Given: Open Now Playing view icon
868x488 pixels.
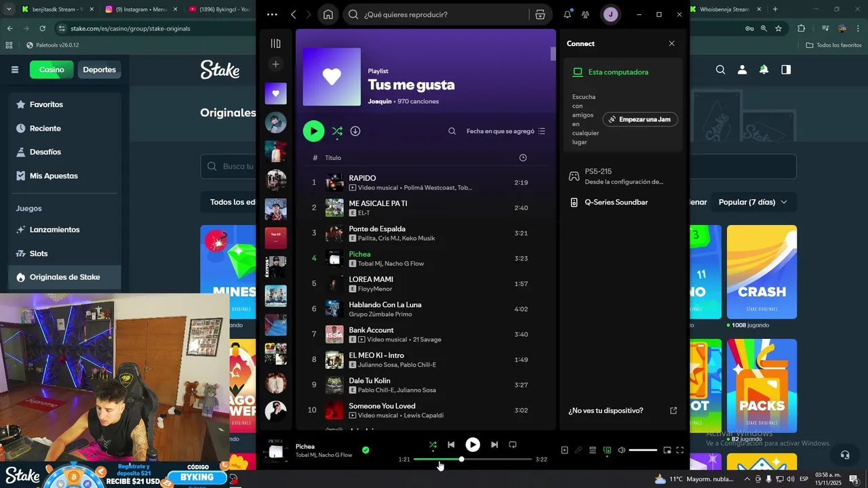Looking at the screenshot, I should tap(564, 450).
